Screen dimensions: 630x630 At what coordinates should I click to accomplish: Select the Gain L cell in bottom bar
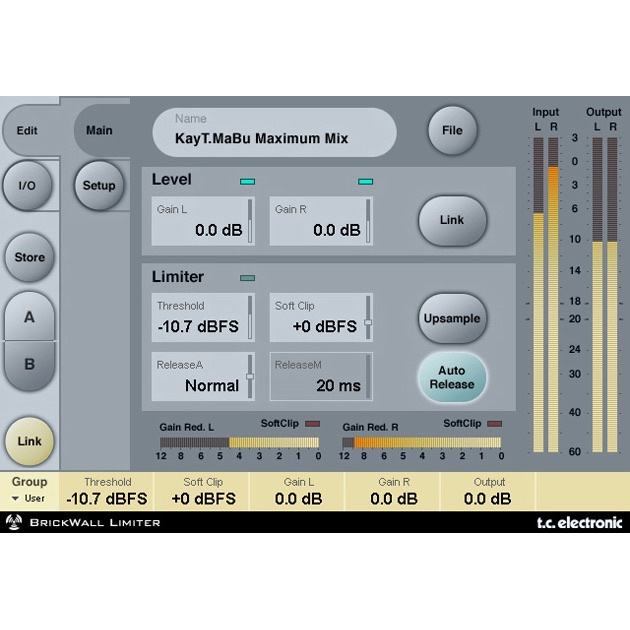(x=298, y=491)
